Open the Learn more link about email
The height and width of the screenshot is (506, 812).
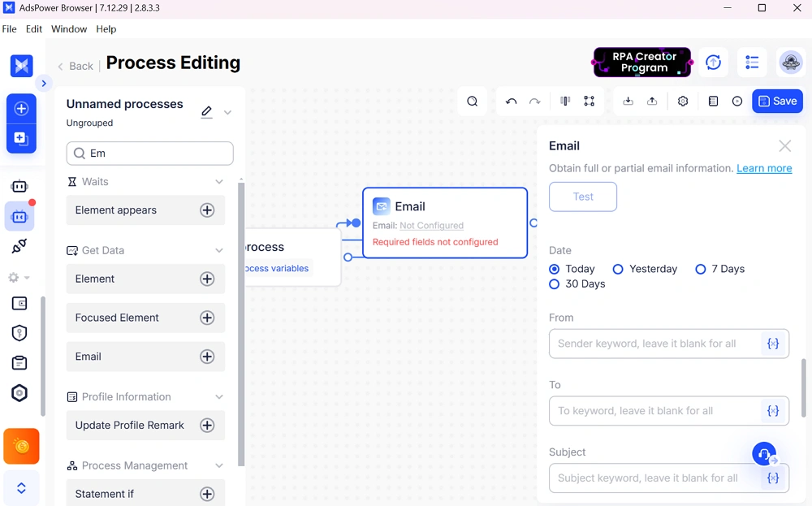pos(764,168)
